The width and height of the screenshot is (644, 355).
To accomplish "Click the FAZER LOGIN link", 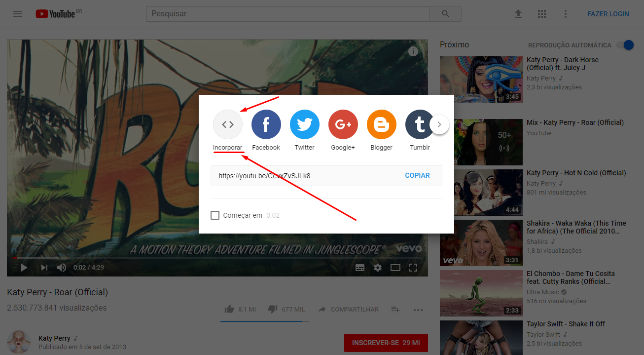I will click(608, 14).
